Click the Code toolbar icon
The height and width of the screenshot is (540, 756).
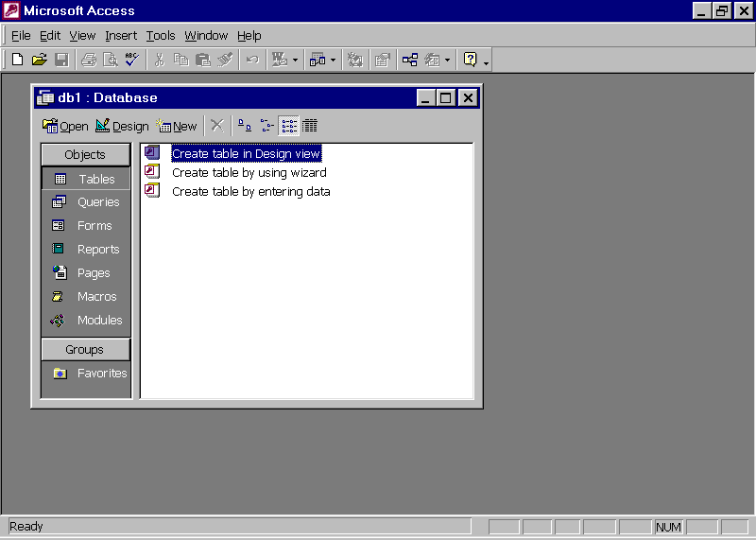(355, 60)
